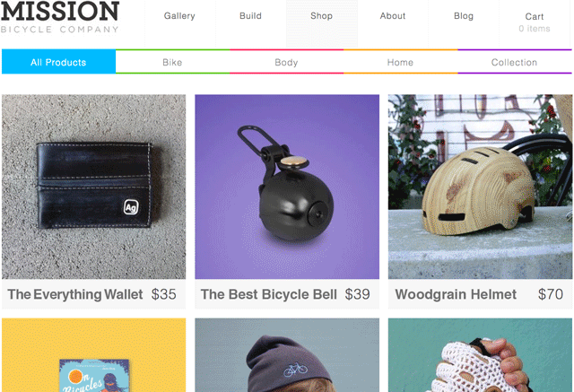Open the Gallery menu item
Image resolution: width=574 pixels, height=392 pixels.
pos(179,16)
